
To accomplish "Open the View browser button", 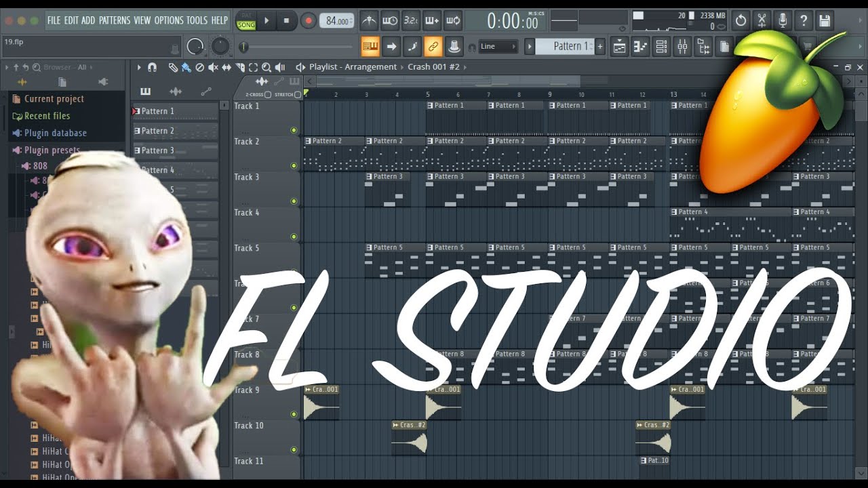I will tap(703, 47).
